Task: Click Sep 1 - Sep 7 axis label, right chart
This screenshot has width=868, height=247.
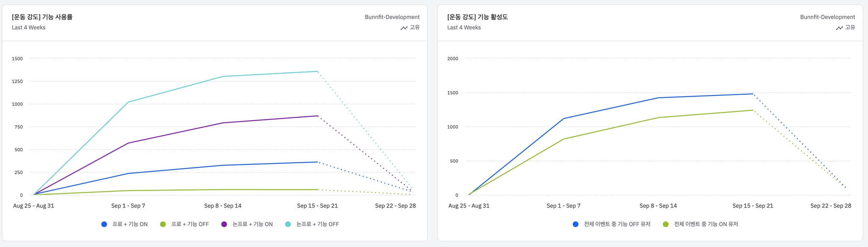Action: (x=564, y=206)
